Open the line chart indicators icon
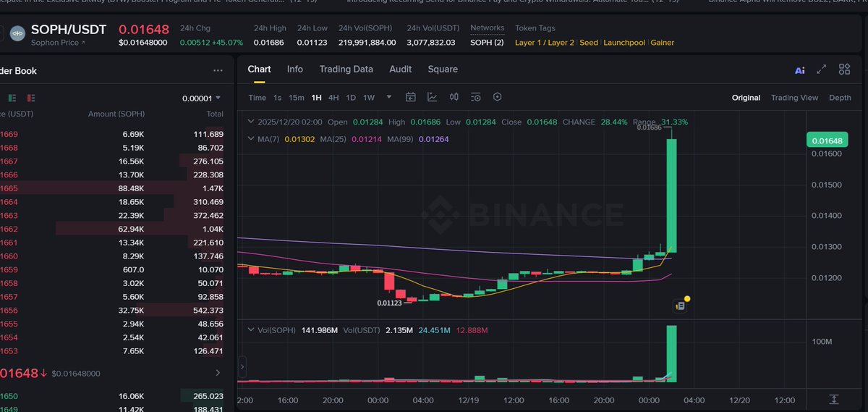This screenshot has height=412, width=868. point(433,97)
